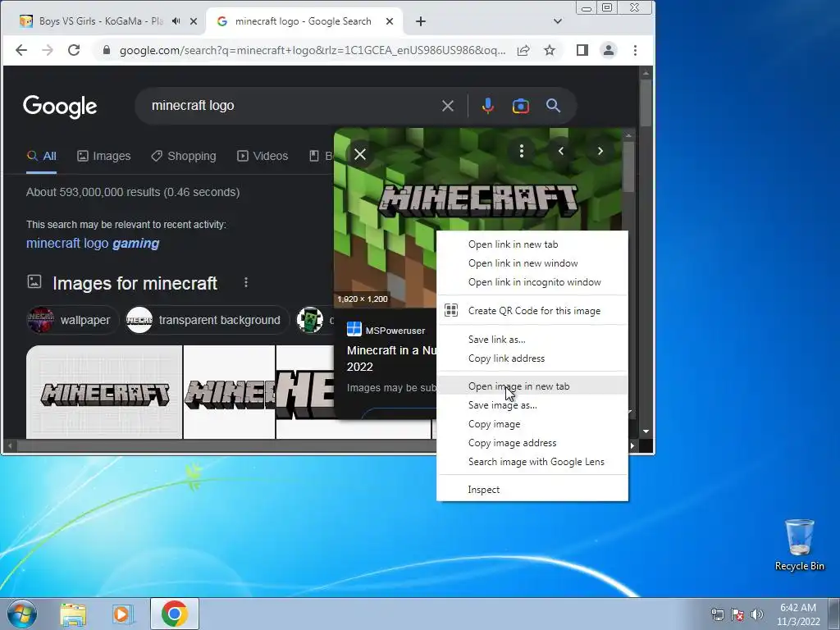This screenshot has height=630, width=840.
Task: Start voice search with microphone icon
Action: (487, 106)
